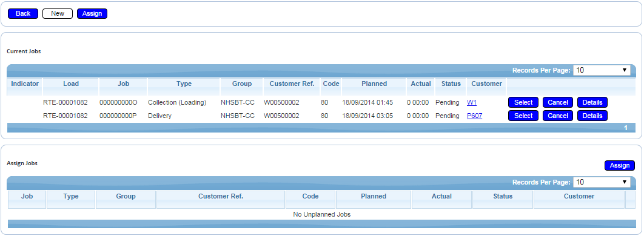Click planned time 18/09/2014 01:45

pos(367,102)
